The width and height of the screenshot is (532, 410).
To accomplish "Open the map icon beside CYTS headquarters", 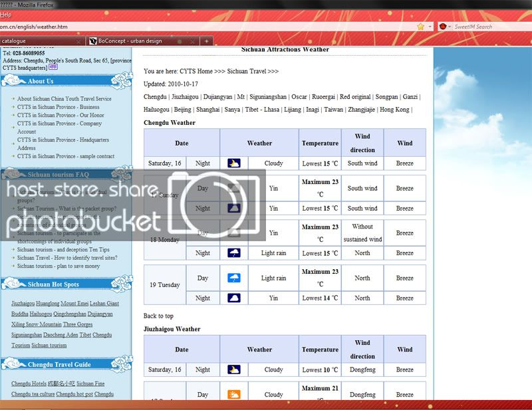I will 53,67.
